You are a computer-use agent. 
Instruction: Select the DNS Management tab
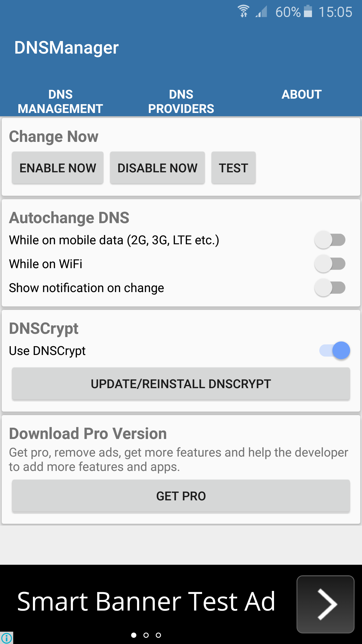pyautogui.click(x=60, y=102)
